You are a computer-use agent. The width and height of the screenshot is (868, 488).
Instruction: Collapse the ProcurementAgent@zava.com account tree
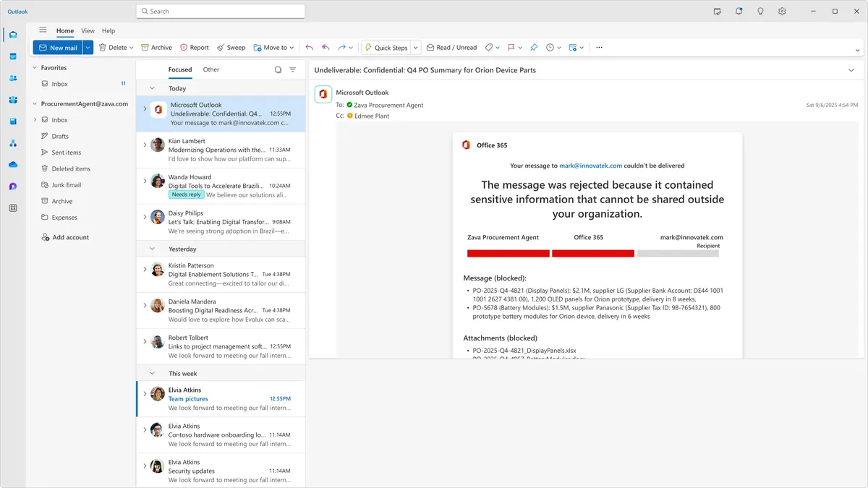[34, 104]
